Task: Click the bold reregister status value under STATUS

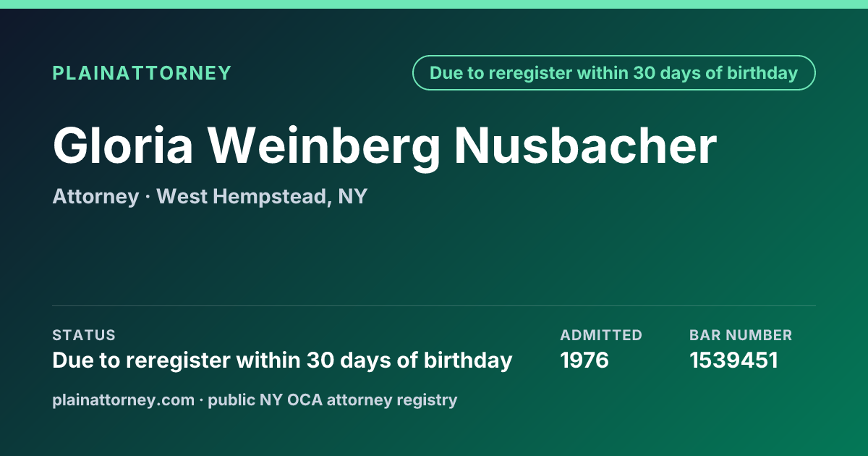Action: pos(282,360)
